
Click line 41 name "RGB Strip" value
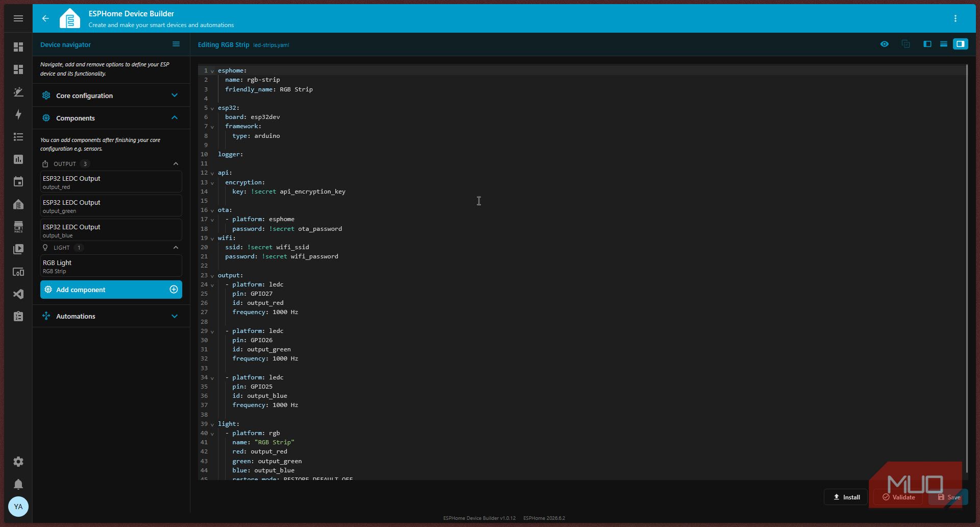point(274,442)
